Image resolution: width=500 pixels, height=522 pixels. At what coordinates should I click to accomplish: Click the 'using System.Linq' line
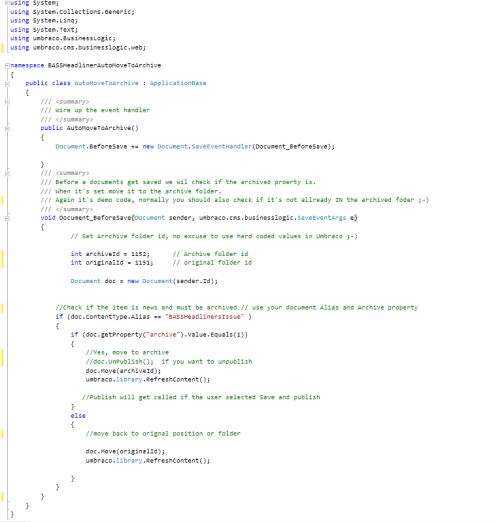click(x=44, y=21)
